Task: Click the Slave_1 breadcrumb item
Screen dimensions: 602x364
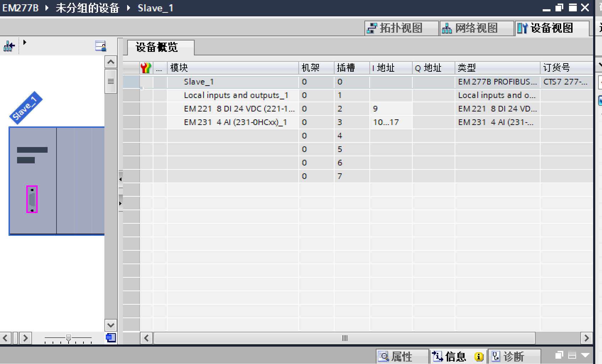Action: (156, 8)
